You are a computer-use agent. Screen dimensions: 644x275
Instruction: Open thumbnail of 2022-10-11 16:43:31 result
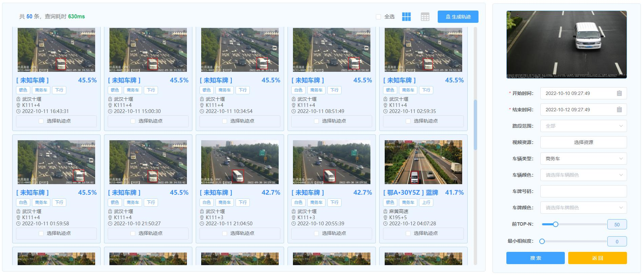pyautogui.click(x=56, y=50)
